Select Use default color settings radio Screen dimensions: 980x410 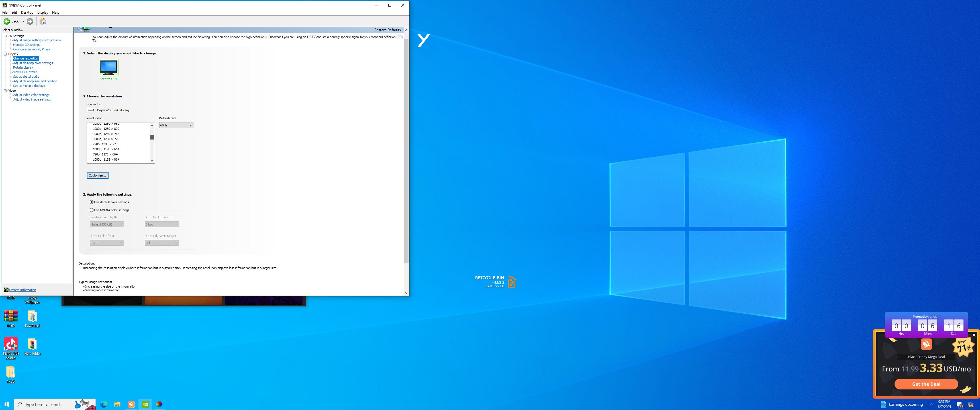pyautogui.click(x=92, y=202)
